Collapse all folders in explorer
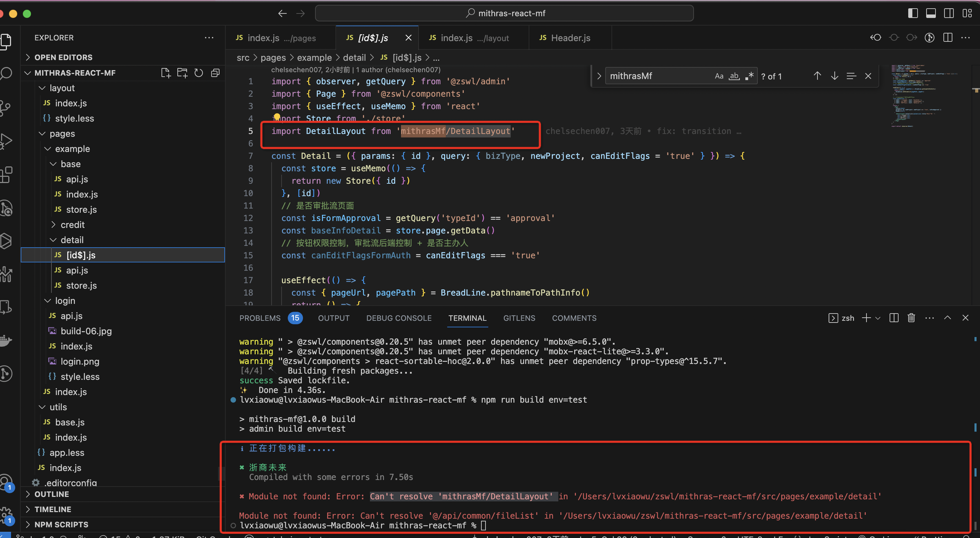Screen dimensions: 980x538 pyautogui.click(x=215, y=73)
